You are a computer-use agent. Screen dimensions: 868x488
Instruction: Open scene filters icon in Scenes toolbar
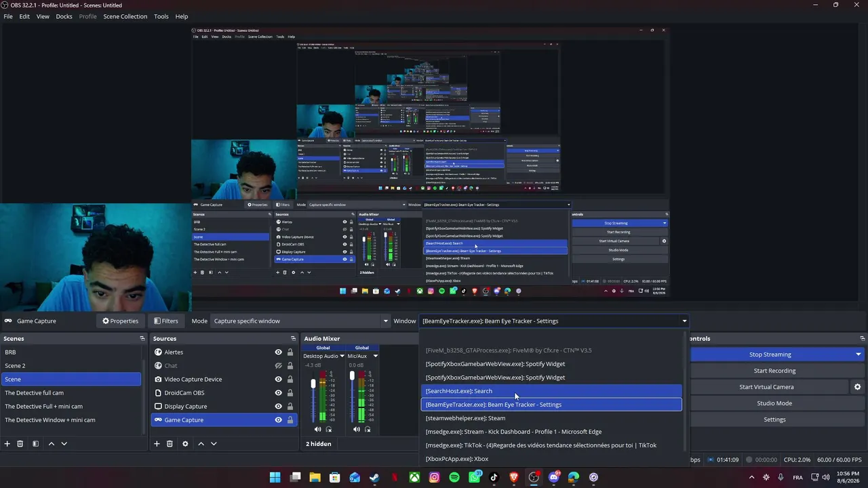(35, 444)
